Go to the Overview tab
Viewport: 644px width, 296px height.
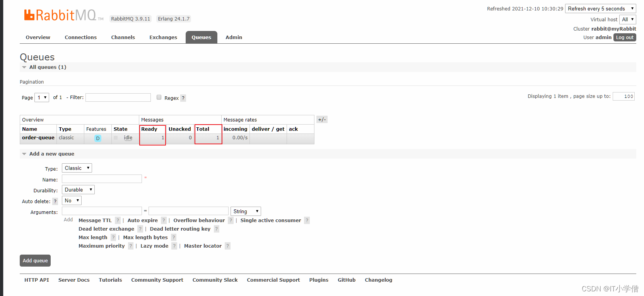(x=38, y=38)
